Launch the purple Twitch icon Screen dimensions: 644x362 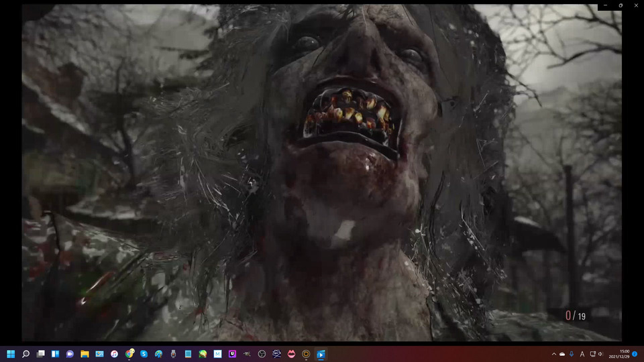[x=233, y=354]
